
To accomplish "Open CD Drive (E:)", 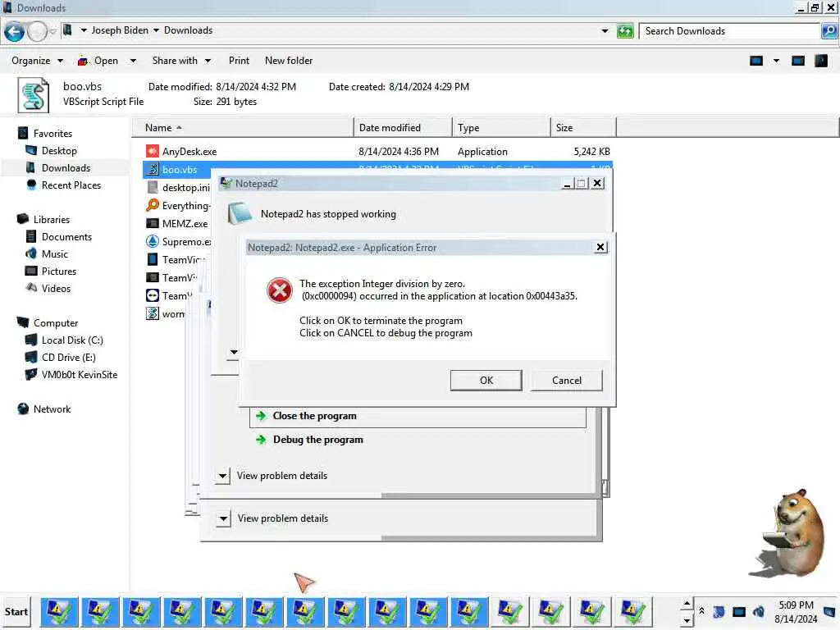I will 68,358.
